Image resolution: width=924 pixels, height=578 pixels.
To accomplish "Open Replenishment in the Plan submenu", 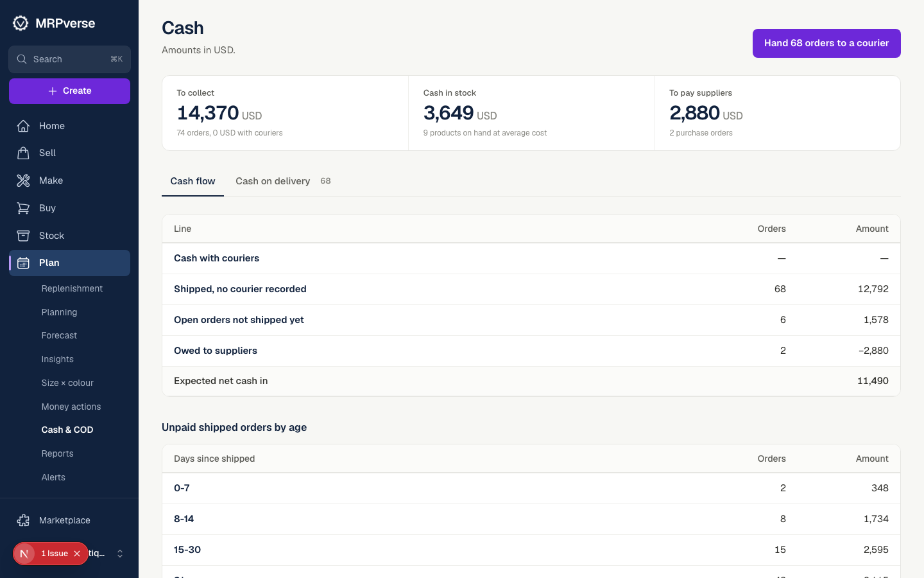I will click(72, 288).
